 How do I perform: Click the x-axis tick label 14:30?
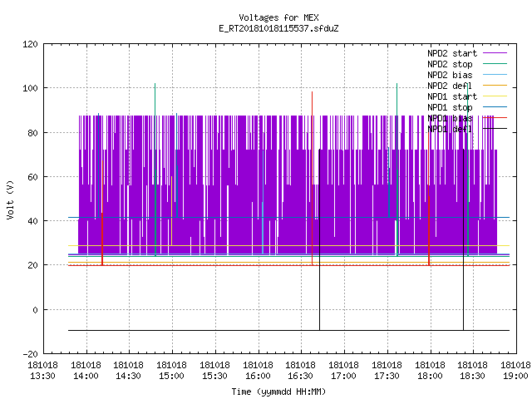click(128, 376)
